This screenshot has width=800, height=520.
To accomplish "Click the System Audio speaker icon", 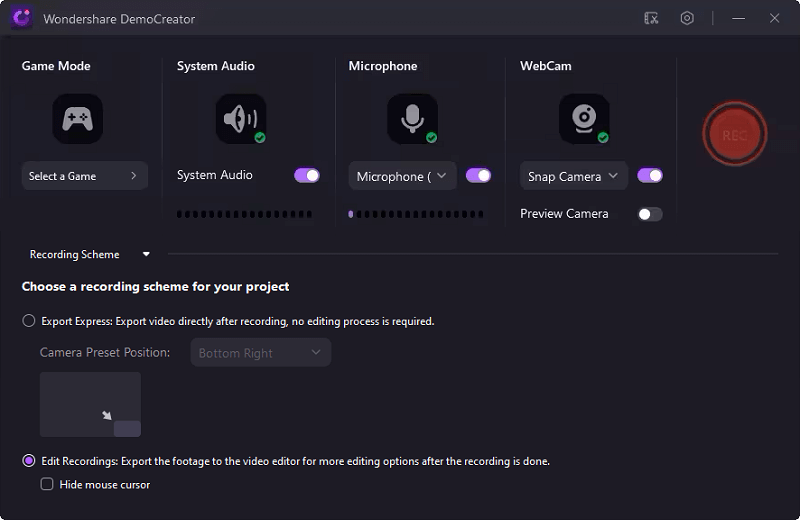I will [241, 119].
